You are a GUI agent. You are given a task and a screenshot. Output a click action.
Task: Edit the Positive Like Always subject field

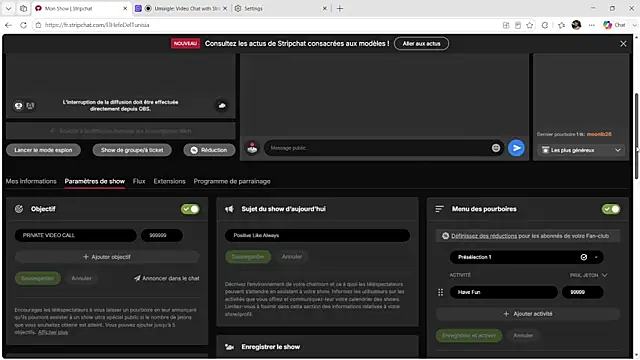coord(317,236)
